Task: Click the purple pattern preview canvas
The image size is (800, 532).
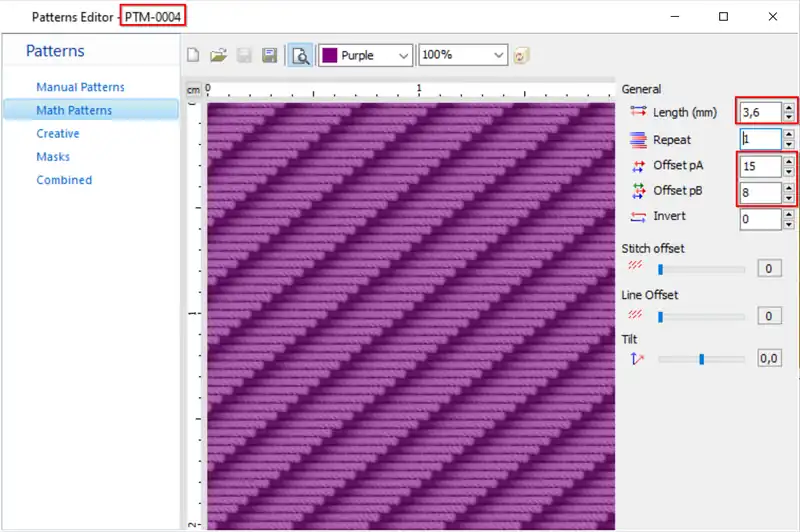Action: click(411, 316)
